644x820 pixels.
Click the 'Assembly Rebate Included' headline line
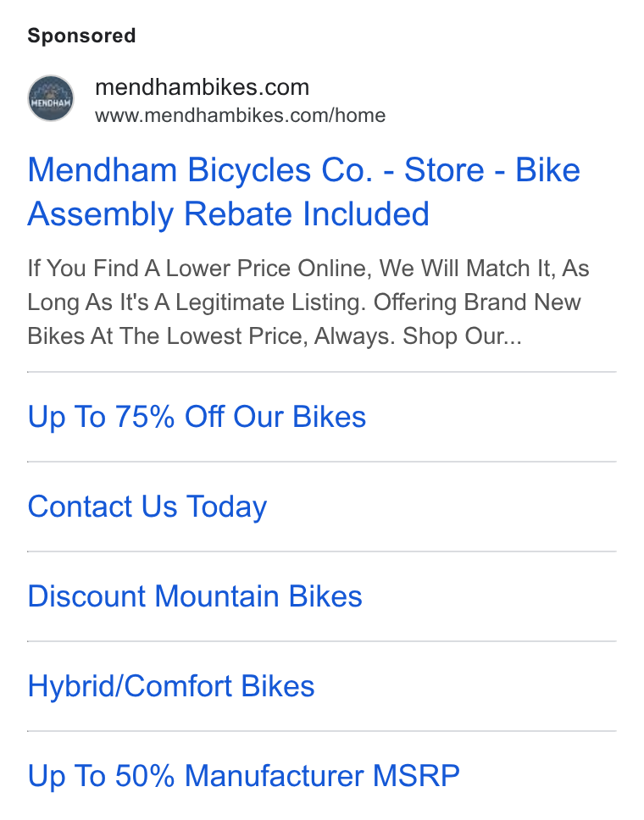coord(228,213)
